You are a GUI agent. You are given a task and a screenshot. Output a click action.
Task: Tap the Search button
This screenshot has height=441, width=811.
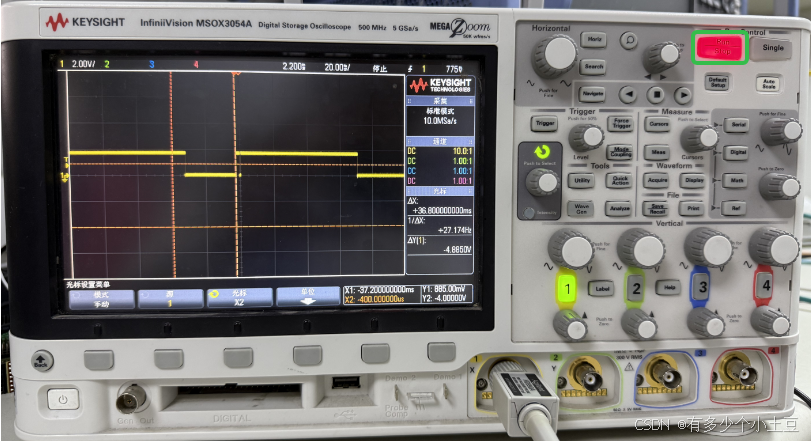(594, 66)
